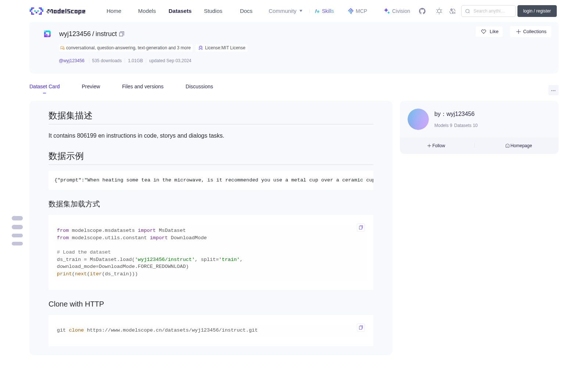588x368 pixels.
Task: Open the GitHub icon link
Action: pyautogui.click(x=422, y=11)
